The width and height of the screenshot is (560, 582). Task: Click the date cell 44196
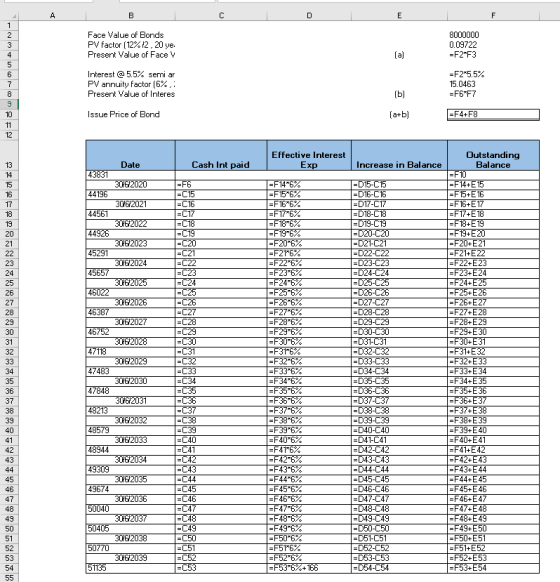(131, 194)
